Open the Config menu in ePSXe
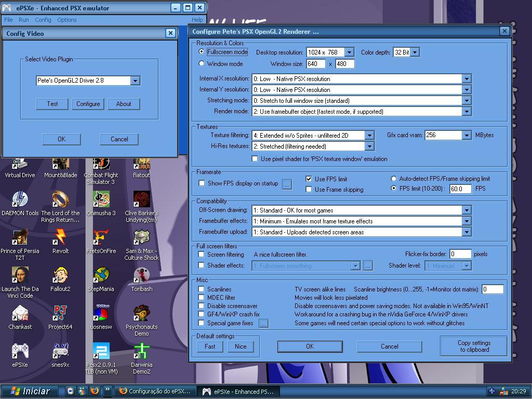The image size is (532, 399). click(x=43, y=20)
